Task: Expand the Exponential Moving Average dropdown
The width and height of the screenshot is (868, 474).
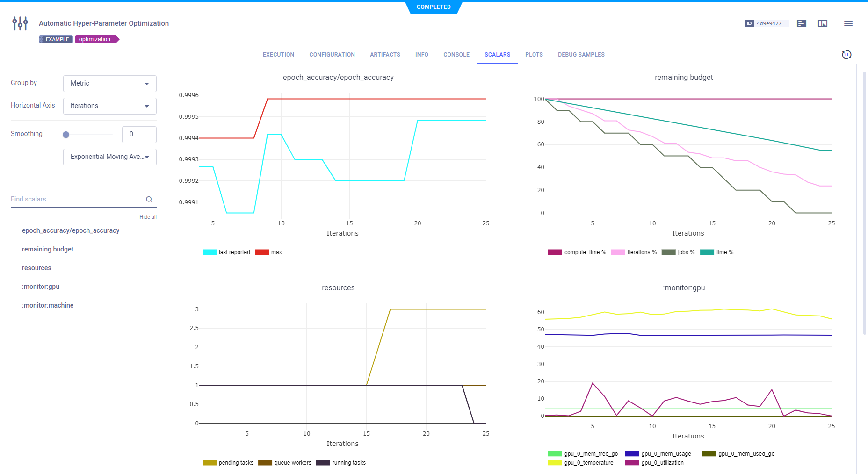Action: click(x=109, y=157)
